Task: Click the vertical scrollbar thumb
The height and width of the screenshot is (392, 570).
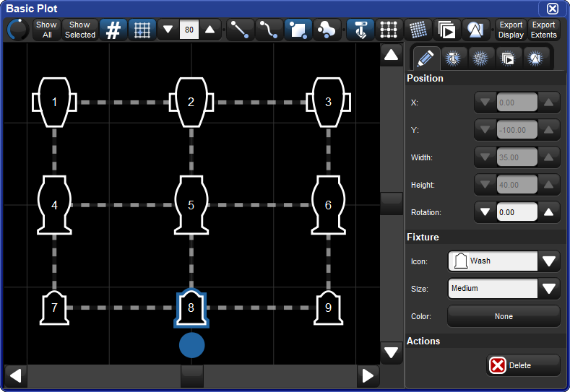Action: click(x=391, y=204)
